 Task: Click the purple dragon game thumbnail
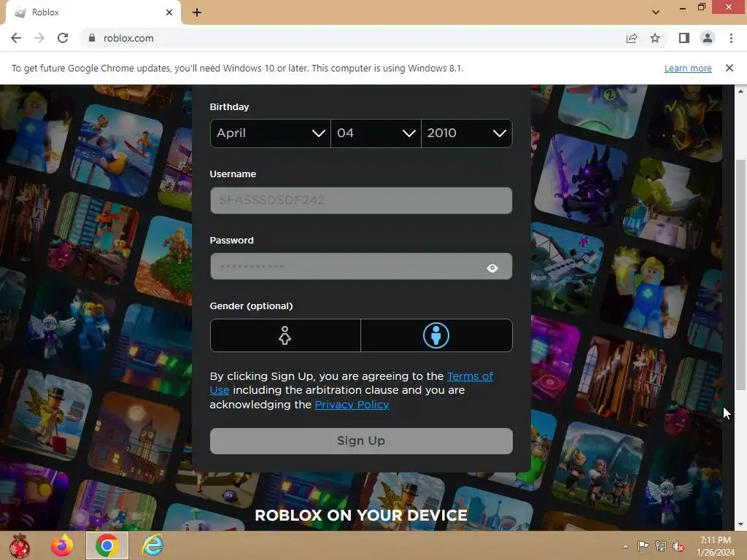point(581,180)
